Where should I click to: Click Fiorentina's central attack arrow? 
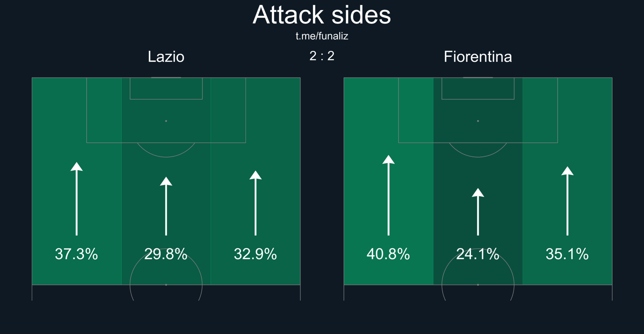click(478, 212)
